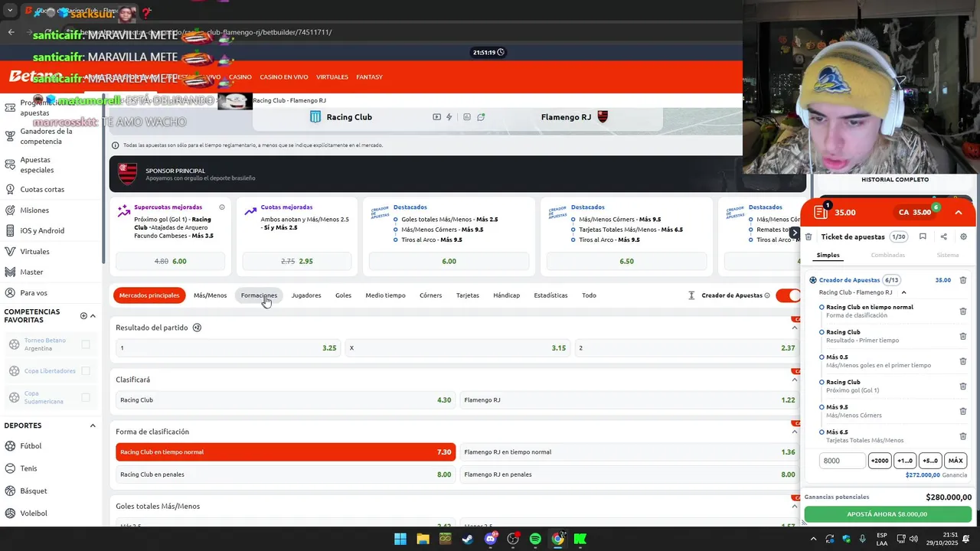This screenshot has width=980, height=551.
Task: Open Apuestas especiales sidebar item
Action: [37, 165]
